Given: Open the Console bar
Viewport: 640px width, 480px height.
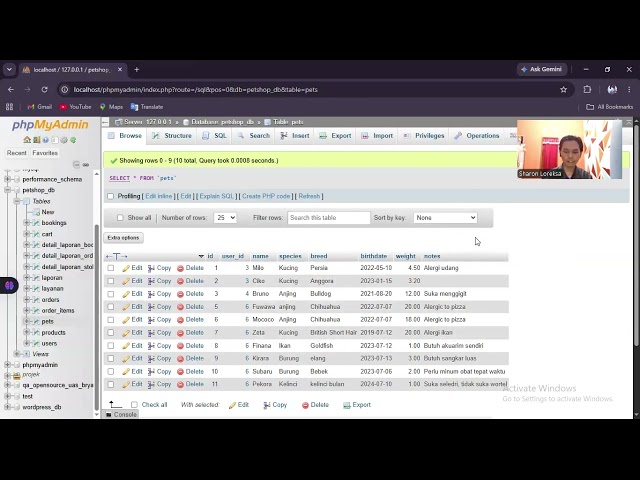Looking at the screenshot, I should (122, 414).
